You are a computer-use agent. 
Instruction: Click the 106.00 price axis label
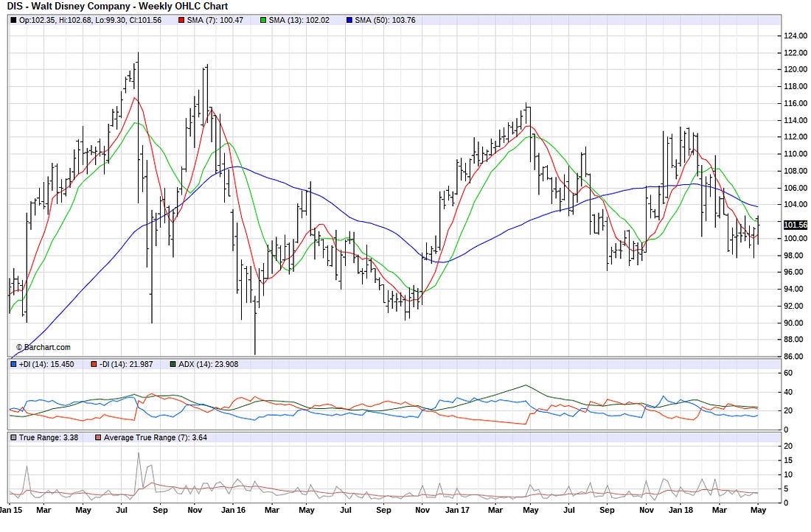tap(796, 188)
